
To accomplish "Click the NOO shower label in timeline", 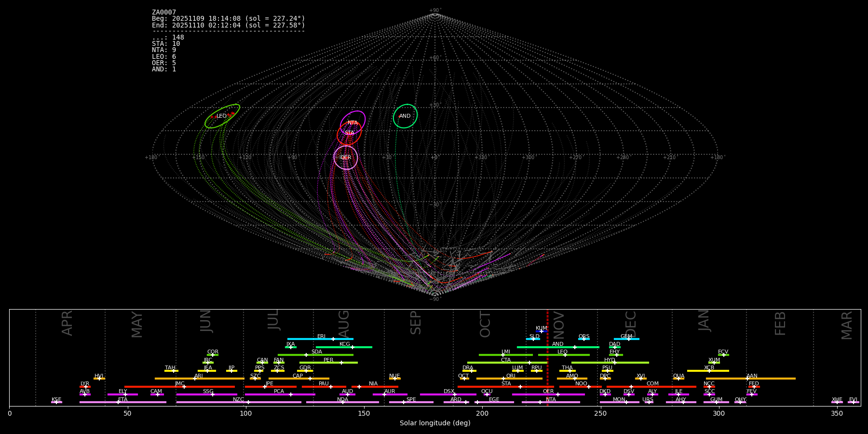I will [581, 384].
